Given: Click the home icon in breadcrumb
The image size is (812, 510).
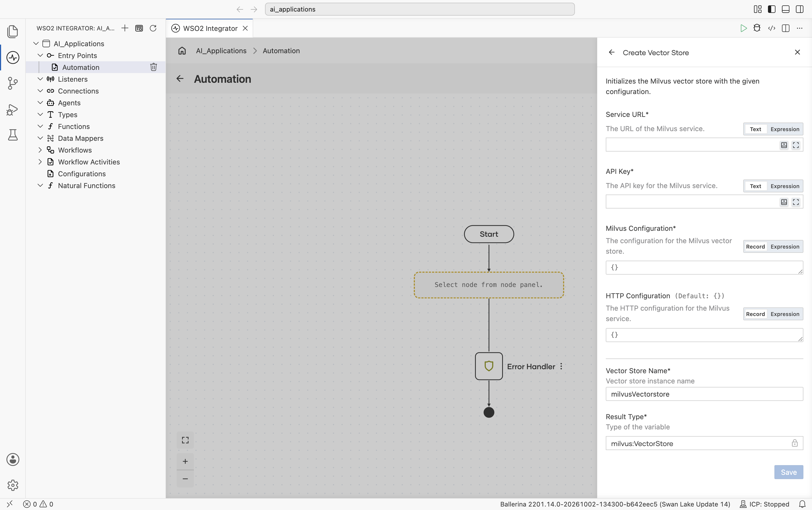Looking at the screenshot, I should coord(182,51).
